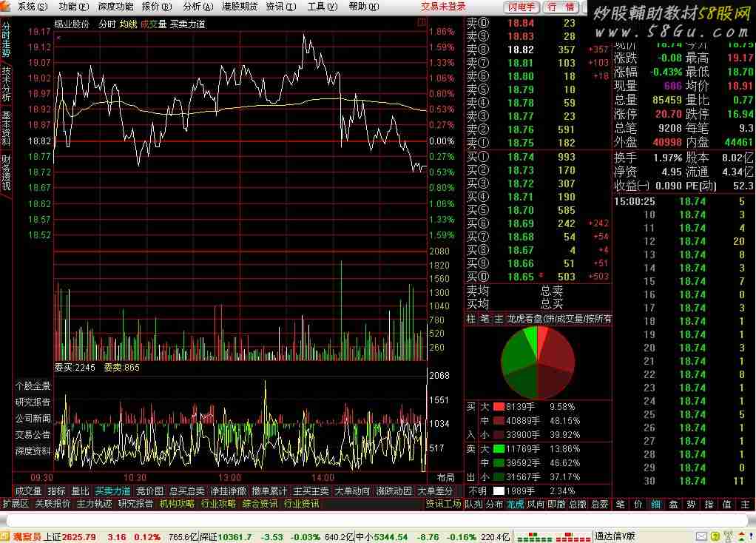Click the small square icon at chart top-right corner
Viewport: 756px width, 543px height.
[422, 22]
